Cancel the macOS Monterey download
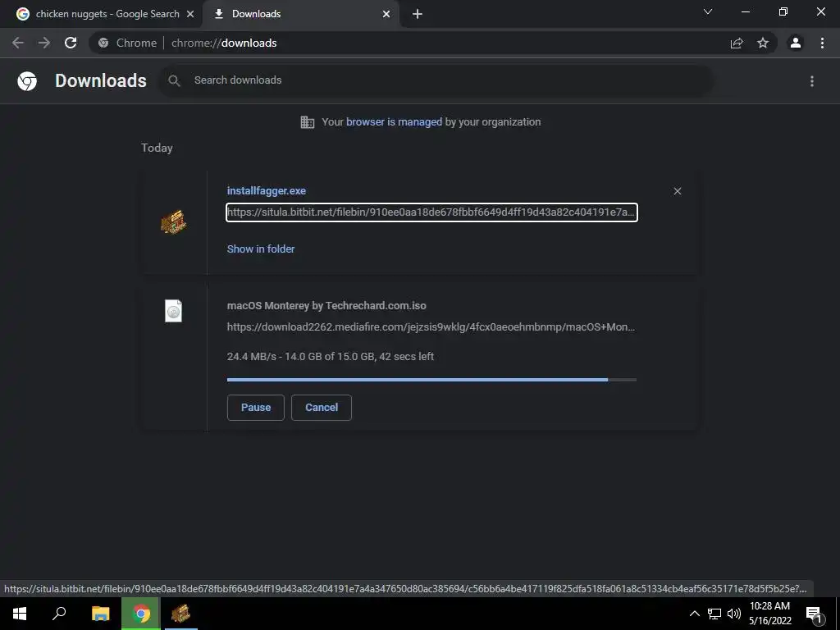The height and width of the screenshot is (630, 840). (x=322, y=408)
